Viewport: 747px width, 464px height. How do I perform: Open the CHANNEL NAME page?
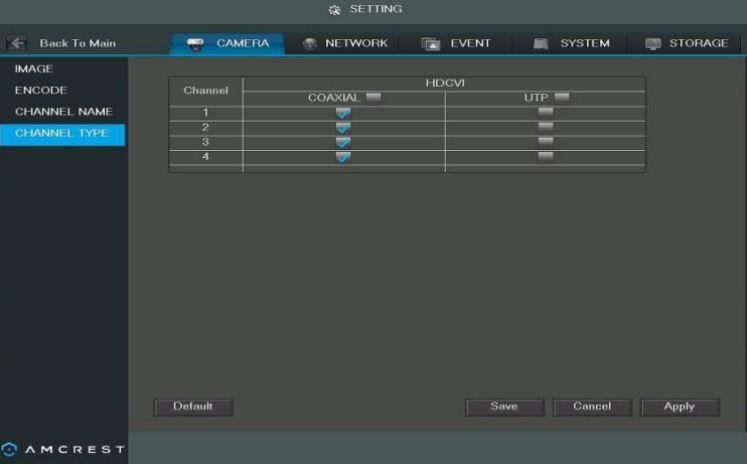pos(64,112)
